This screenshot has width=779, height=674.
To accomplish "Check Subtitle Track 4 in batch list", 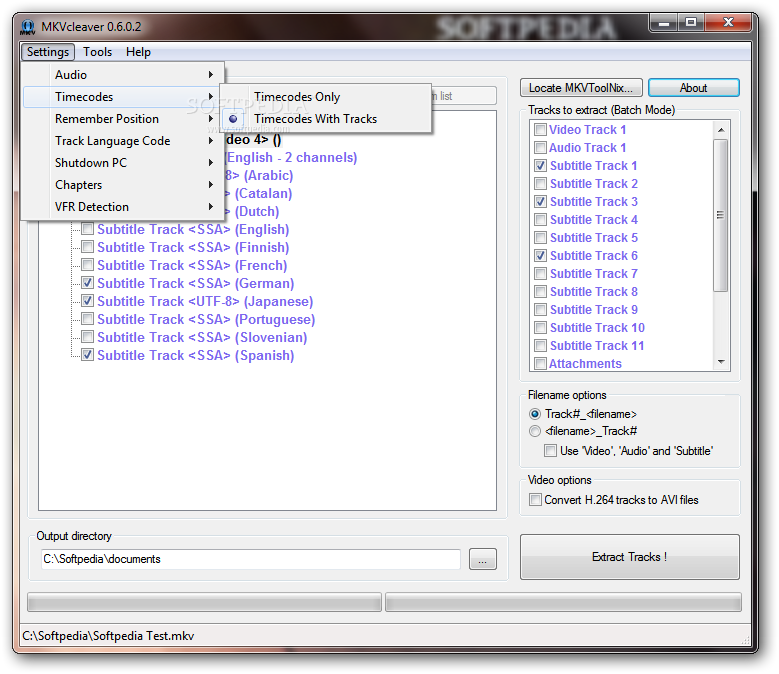I will [x=541, y=220].
